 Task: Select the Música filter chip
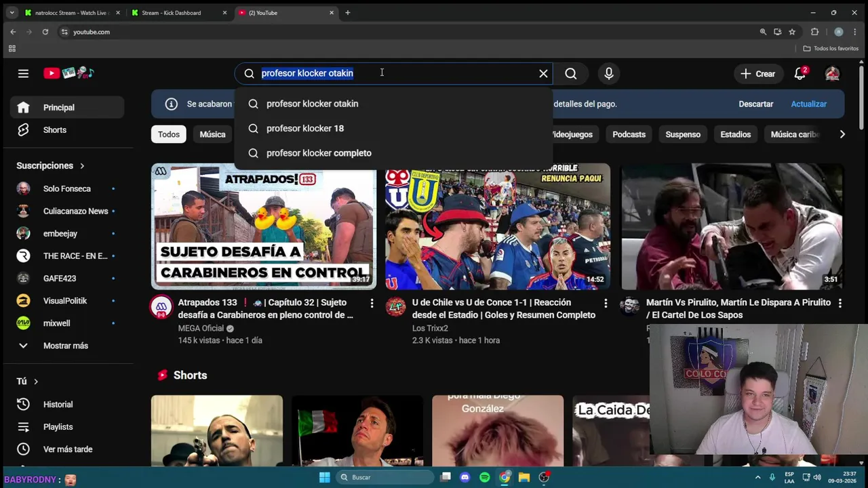tap(212, 134)
